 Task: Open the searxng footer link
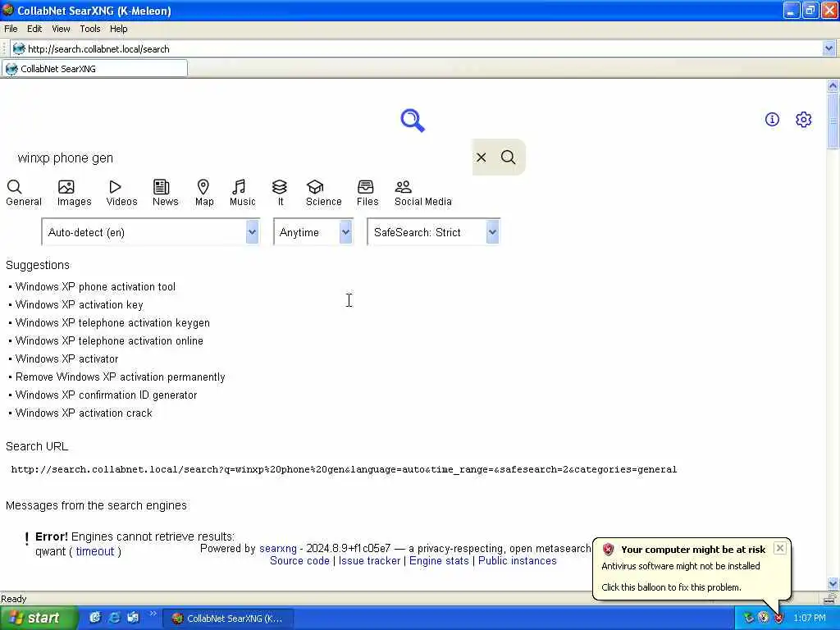point(277,549)
